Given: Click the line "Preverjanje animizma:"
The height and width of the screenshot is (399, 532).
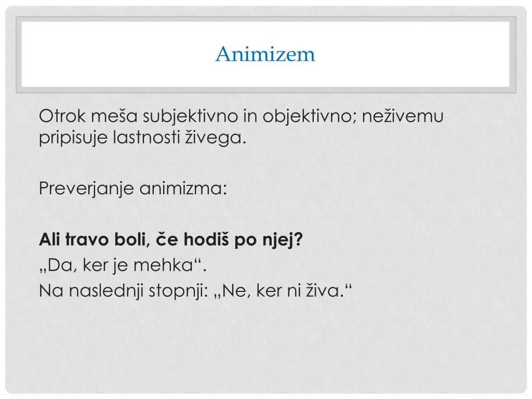Looking at the screenshot, I should (132, 188).
